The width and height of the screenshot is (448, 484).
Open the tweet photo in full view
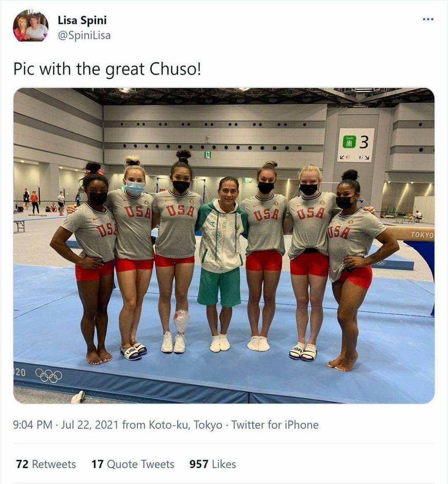[224, 246]
